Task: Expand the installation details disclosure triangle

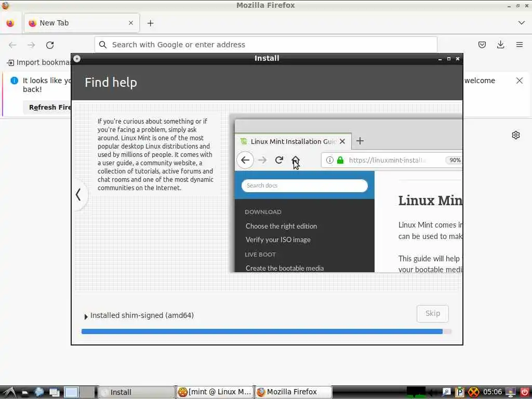Action: pyautogui.click(x=86, y=316)
